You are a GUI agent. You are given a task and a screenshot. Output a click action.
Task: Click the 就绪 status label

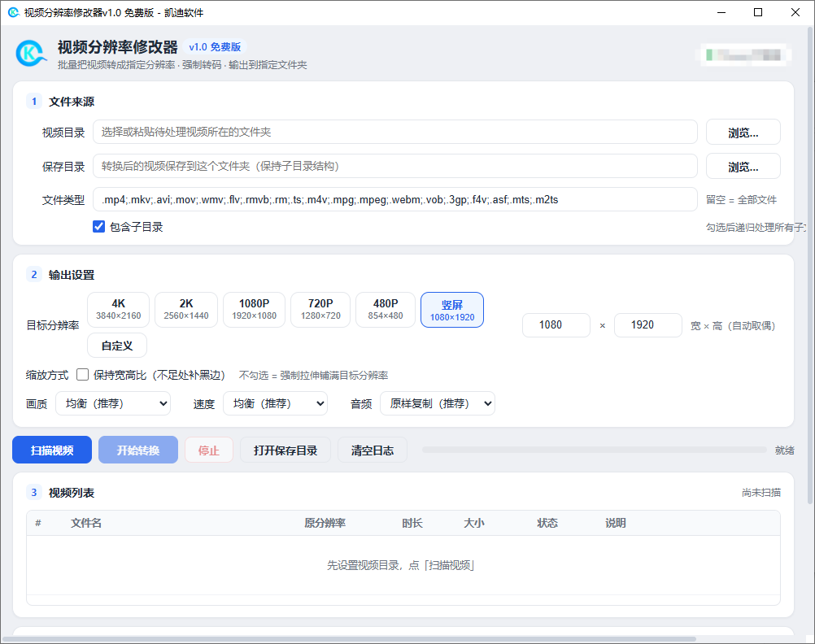(784, 450)
